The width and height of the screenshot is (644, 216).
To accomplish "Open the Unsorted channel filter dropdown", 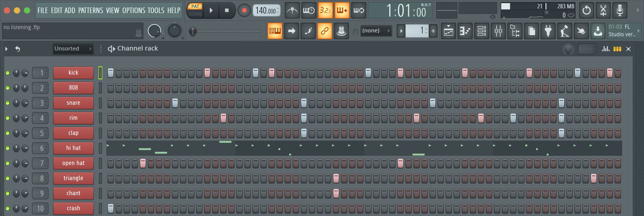I will coord(74,49).
